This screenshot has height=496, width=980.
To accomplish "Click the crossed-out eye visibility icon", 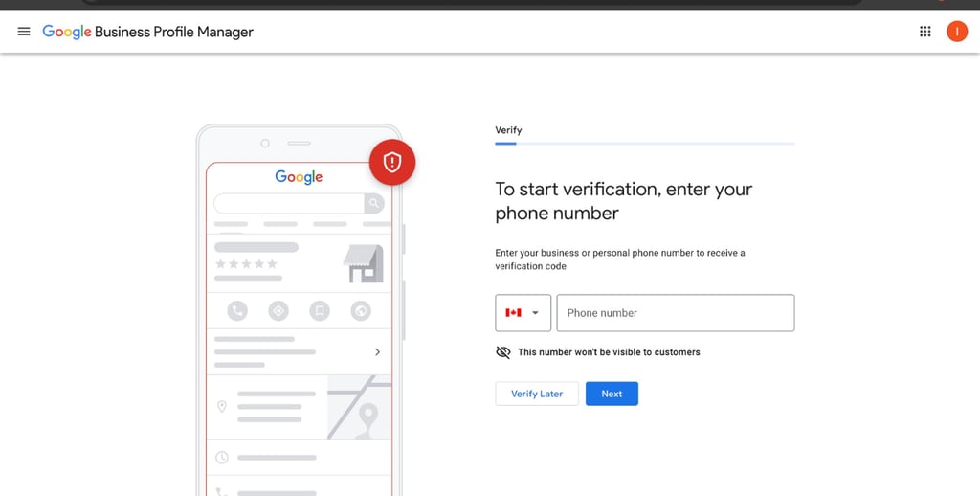I will pyautogui.click(x=503, y=352).
